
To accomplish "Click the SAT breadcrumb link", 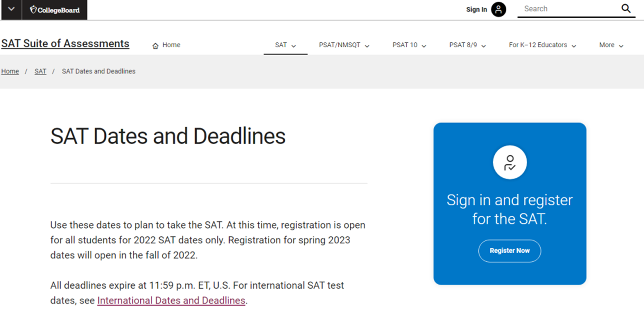I will 40,71.
